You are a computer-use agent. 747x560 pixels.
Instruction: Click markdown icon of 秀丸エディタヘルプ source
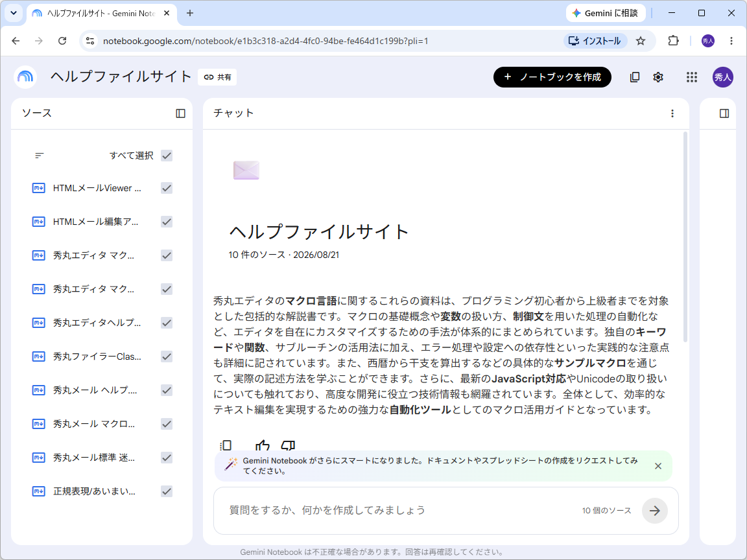39,323
